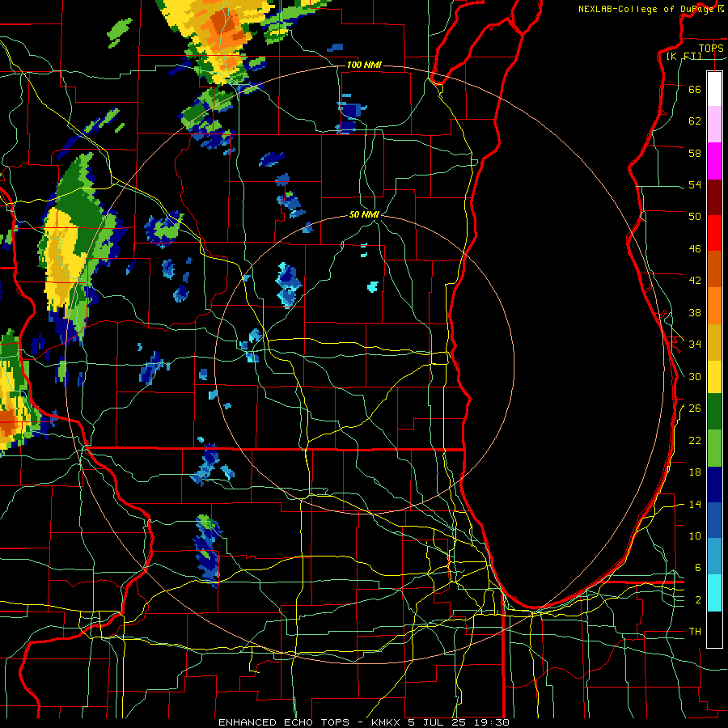This screenshot has width=728, height=728.
Task: Click the 14 value on the legend
Action: coord(695,504)
